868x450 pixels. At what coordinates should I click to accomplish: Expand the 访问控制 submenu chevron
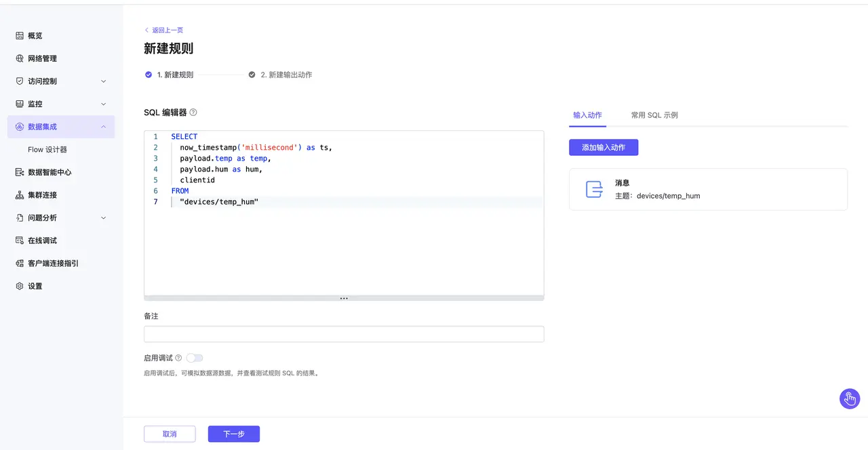pos(104,81)
